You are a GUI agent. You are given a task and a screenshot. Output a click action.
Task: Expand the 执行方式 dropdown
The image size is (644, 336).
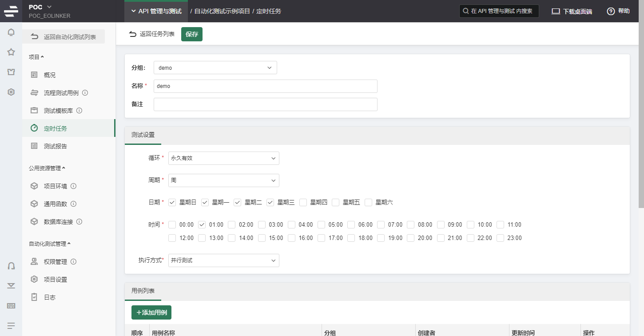tap(223, 260)
